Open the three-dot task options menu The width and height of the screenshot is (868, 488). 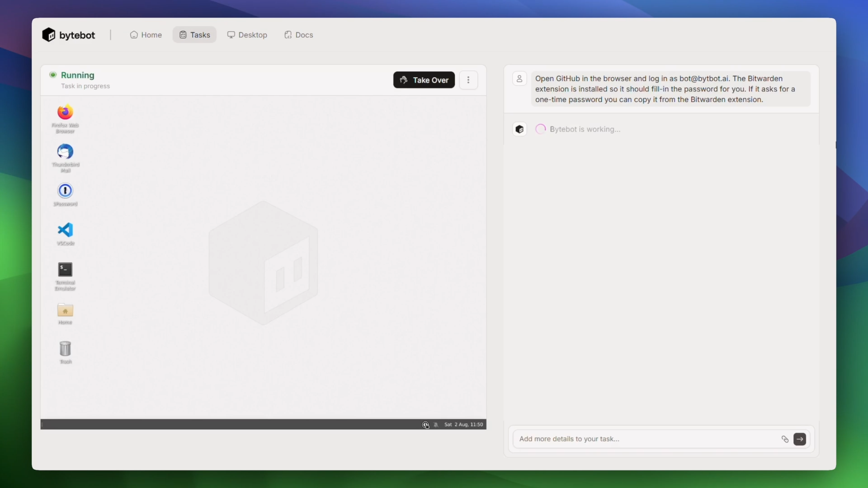click(x=468, y=80)
